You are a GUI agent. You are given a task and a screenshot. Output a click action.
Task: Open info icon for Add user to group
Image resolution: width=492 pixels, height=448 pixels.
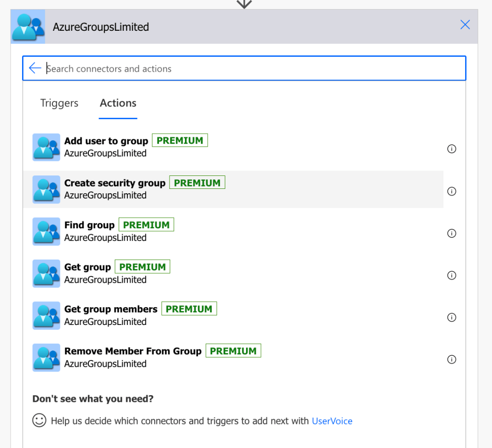451,149
